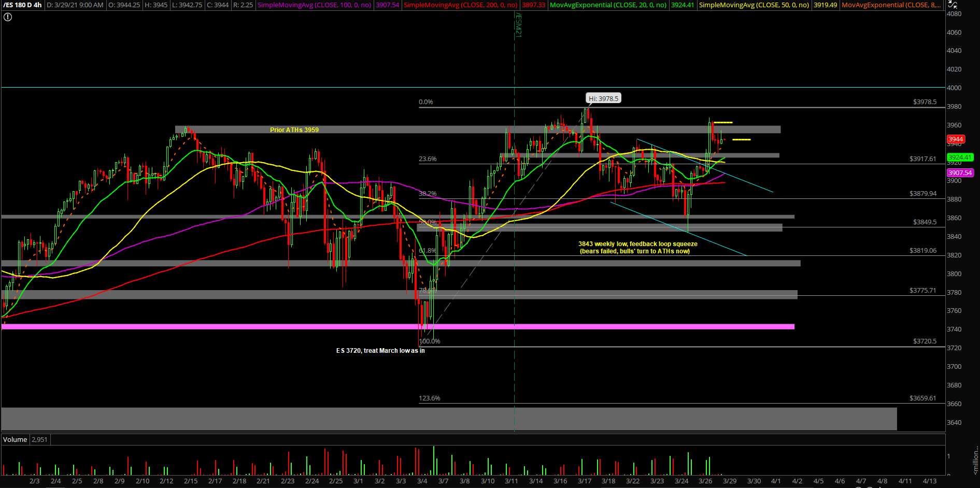Image resolution: width=980 pixels, height=488 pixels.
Task: Open the SimpleMovingAvg 100 study label
Action: click(314, 5)
